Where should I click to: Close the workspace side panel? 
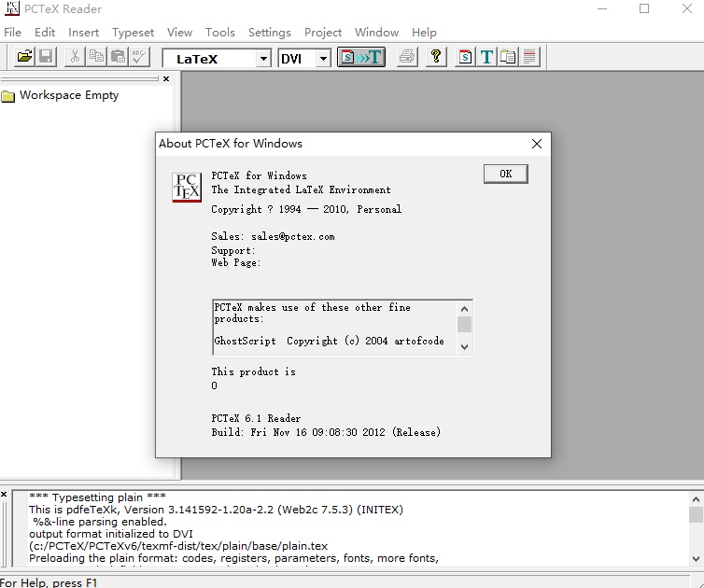166,78
